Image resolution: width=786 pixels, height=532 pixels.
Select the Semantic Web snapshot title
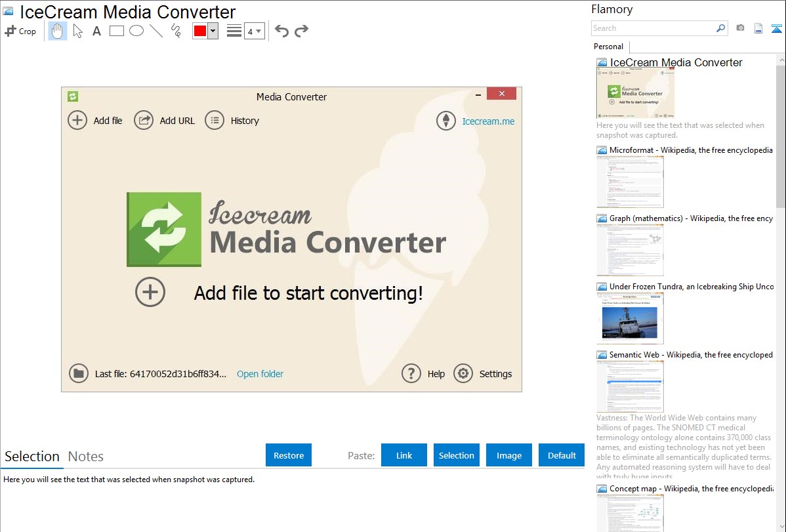(x=691, y=354)
